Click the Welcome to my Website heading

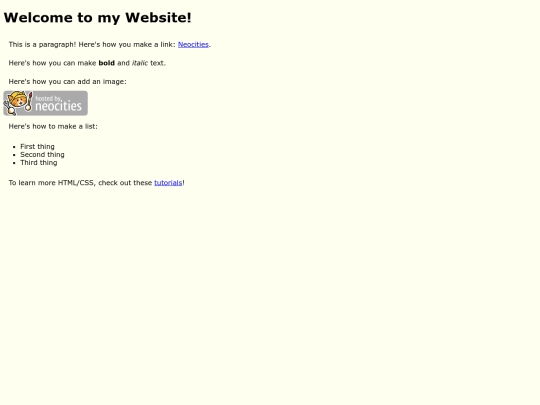97,18
